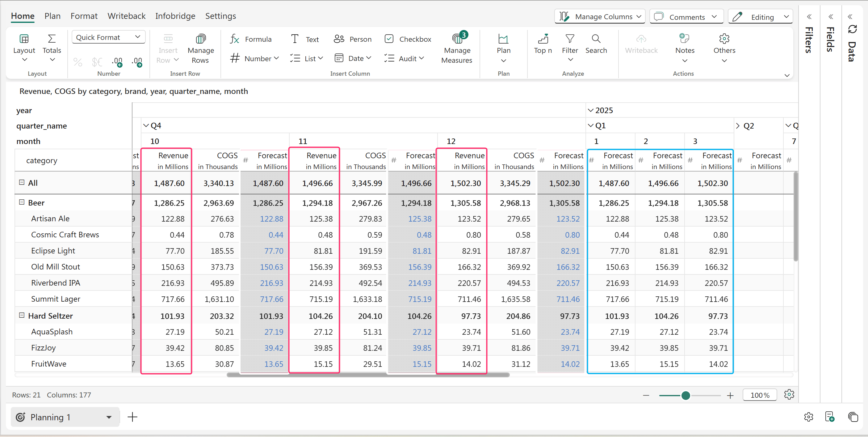This screenshot has width=868, height=437.
Task: Click the Manage Rows icon
Action: (200, 39)
